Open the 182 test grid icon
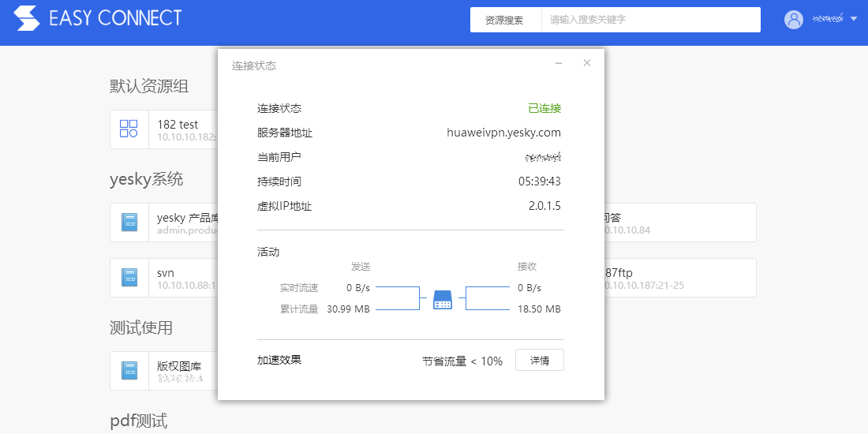 point(129,129)
